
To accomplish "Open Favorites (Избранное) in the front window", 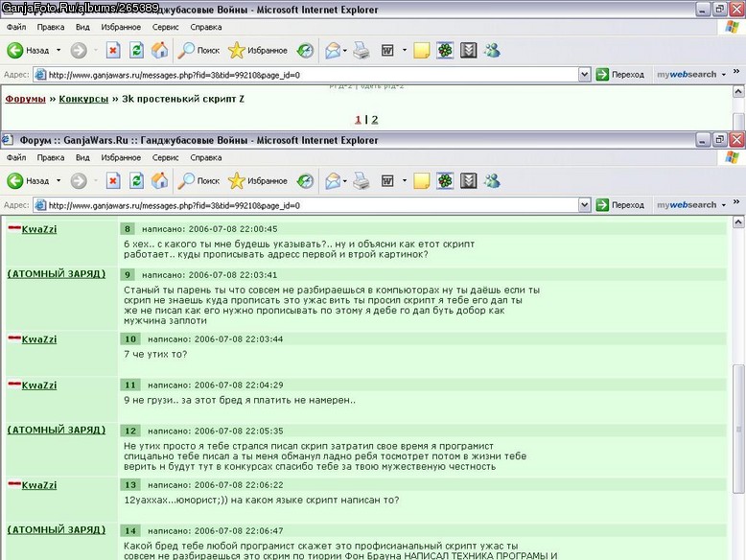I will pyautogui.click(x=257, y=181).
